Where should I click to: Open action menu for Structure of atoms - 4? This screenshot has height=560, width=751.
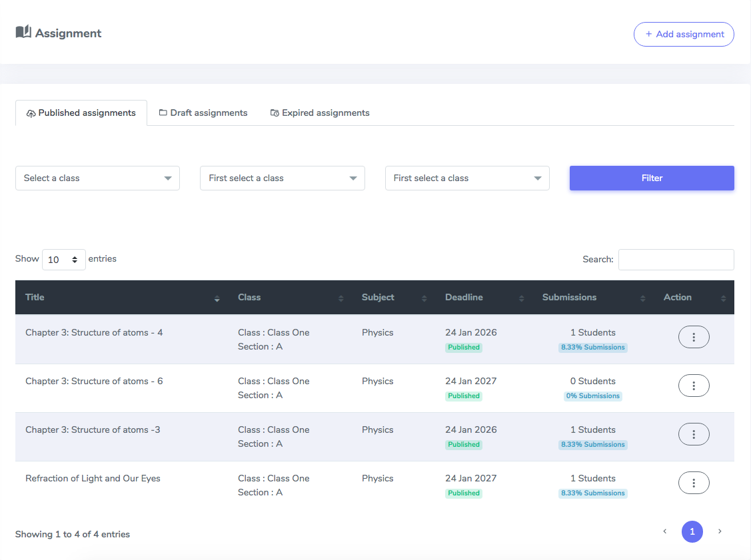pos(694,337)
